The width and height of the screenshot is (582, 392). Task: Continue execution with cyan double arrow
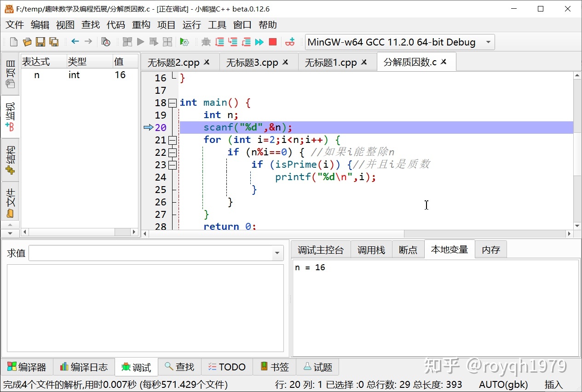point(259,42)
